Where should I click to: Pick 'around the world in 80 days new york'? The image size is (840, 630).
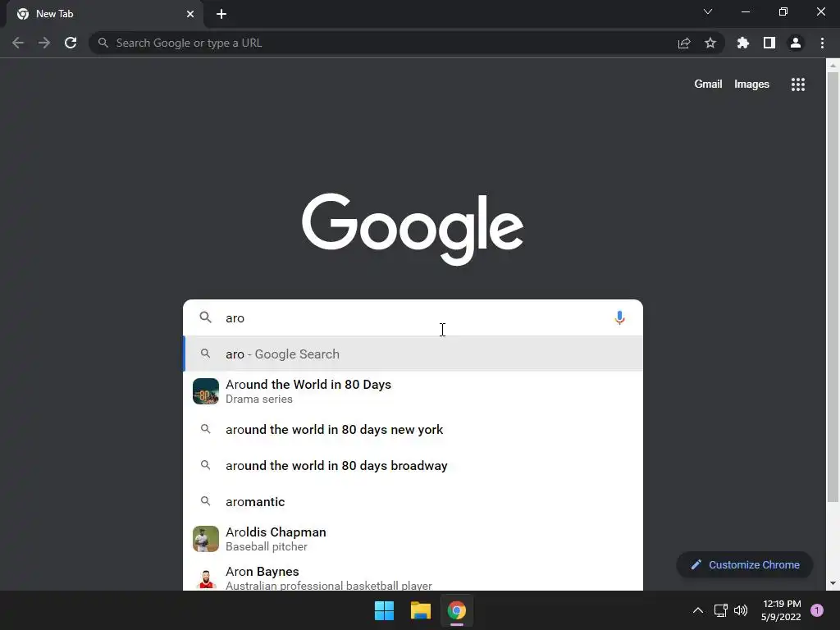[x=413, y=430]
